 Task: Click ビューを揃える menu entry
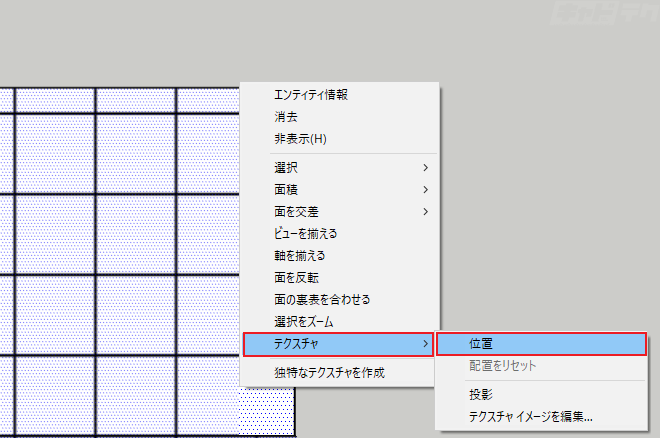click(305, 233)
